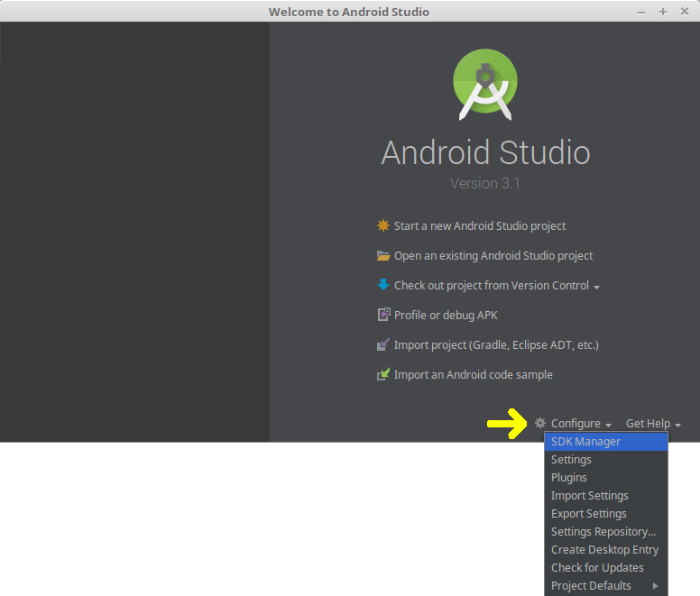The height and width of the screenshot is (596, 700).
Task: Expand the Project Defaults submenu arrow
Action: pyautogui.click(x=655, y=586)
